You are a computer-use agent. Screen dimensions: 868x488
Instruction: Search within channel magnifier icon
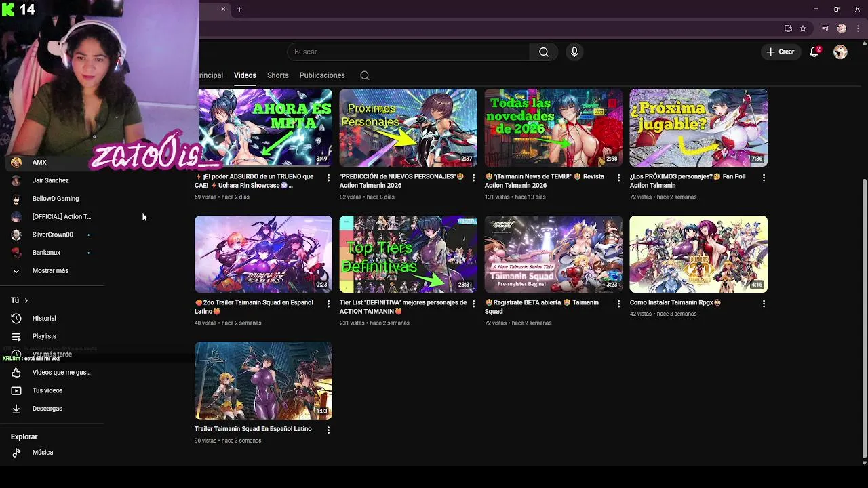click(365, 75)
